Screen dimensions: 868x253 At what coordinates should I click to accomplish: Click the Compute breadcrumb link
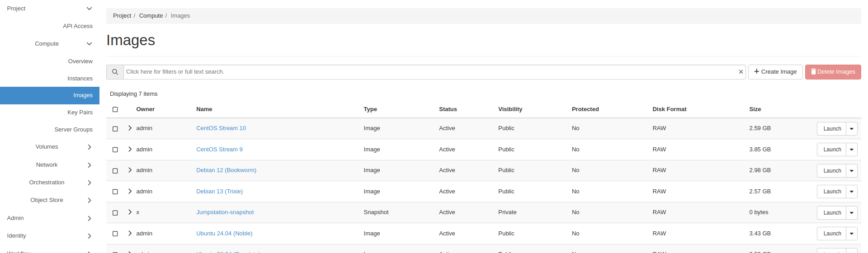151,16
